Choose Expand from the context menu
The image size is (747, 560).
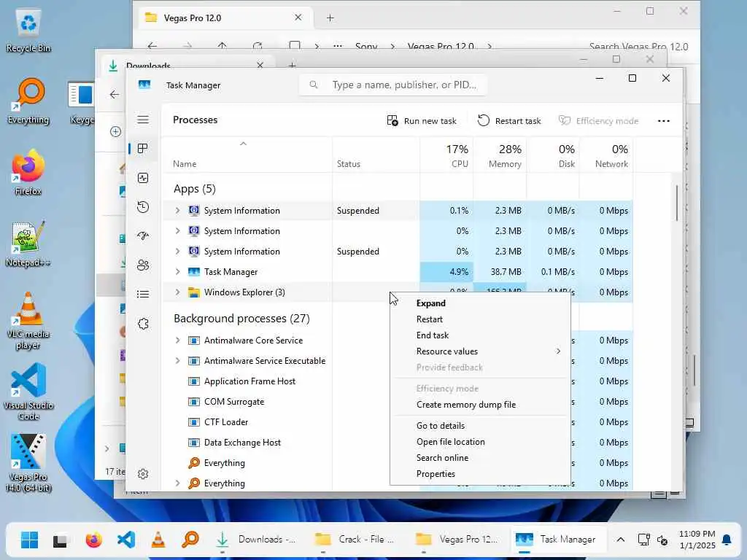coord(480,303)
